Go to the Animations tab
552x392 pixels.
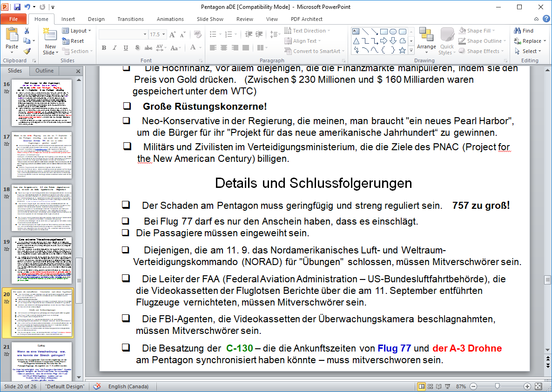pyautogui.click(x=170, y=19)
